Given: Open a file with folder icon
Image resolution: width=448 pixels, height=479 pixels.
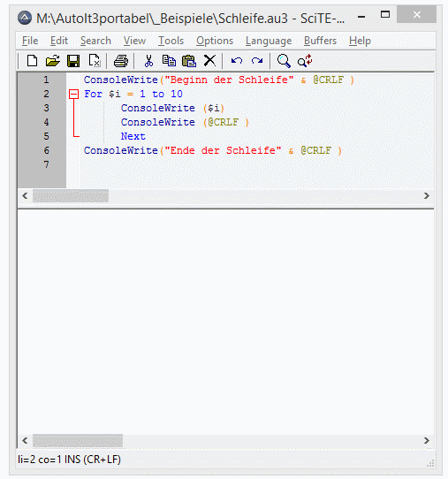Looking at the screenshot, I should [53, 61].
